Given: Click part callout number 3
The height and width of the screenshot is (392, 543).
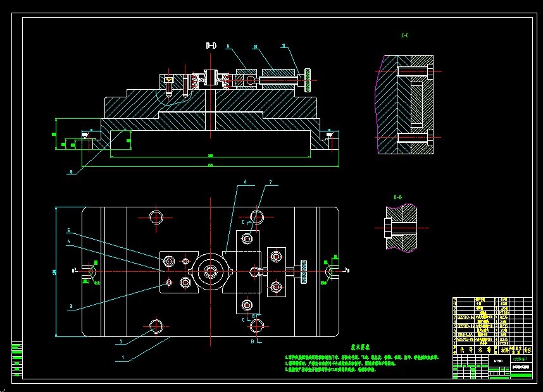Looking at the screenshot, I should 71,306.
